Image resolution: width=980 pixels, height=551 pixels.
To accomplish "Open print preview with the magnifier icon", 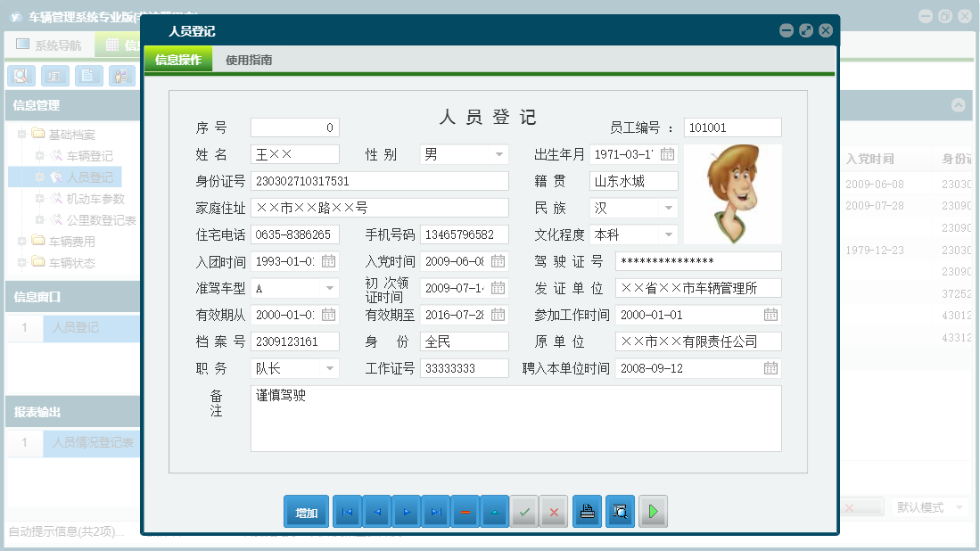I will pos(620,511).
